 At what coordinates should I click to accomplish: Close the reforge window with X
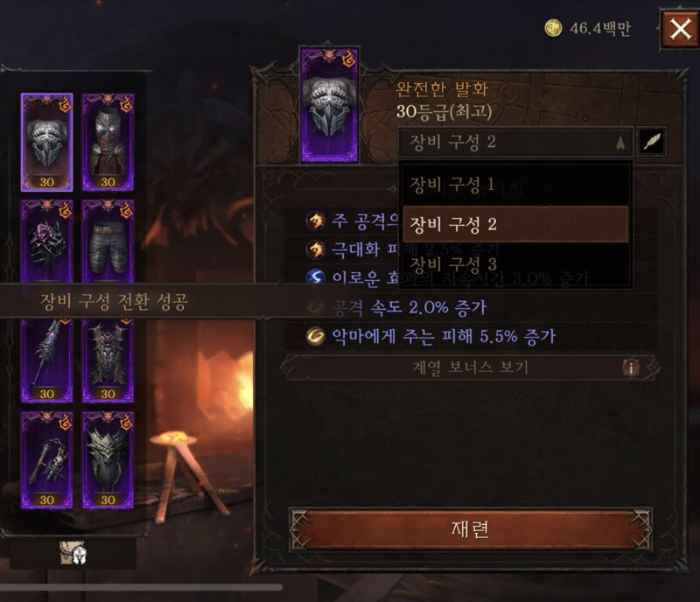(680, 30)
